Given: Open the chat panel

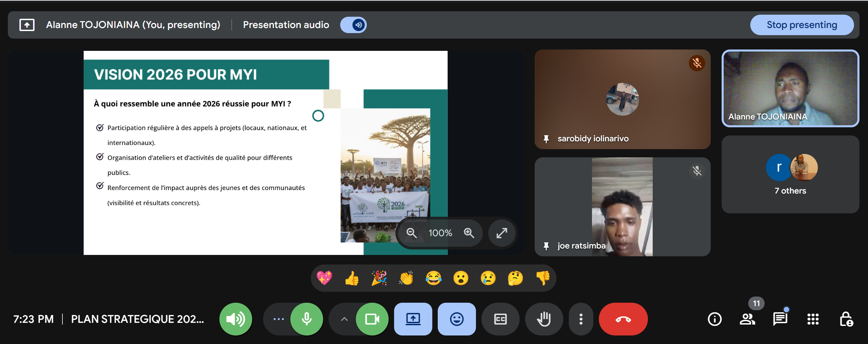Looking at the screenshot, I should (x=780, y=319).
